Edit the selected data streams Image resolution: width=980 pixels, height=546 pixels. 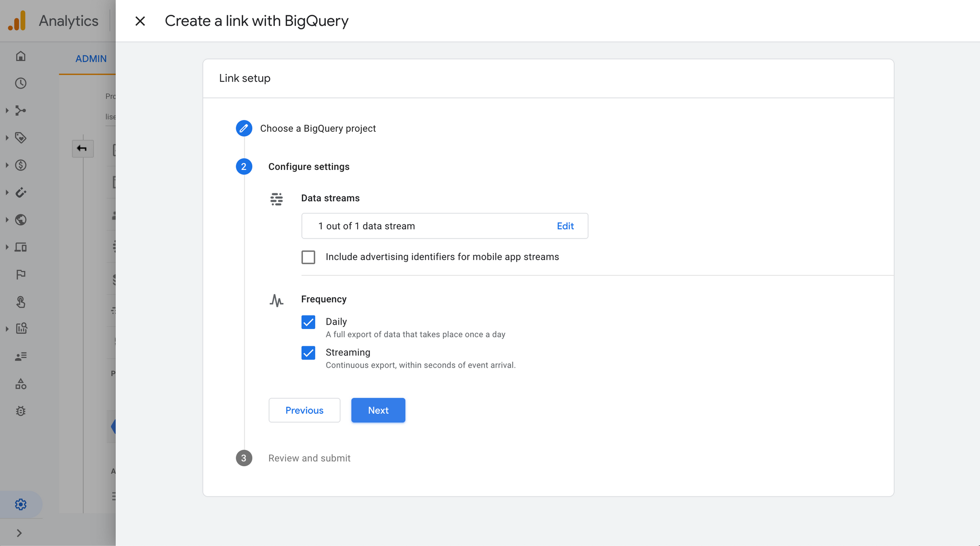point(565,226)
